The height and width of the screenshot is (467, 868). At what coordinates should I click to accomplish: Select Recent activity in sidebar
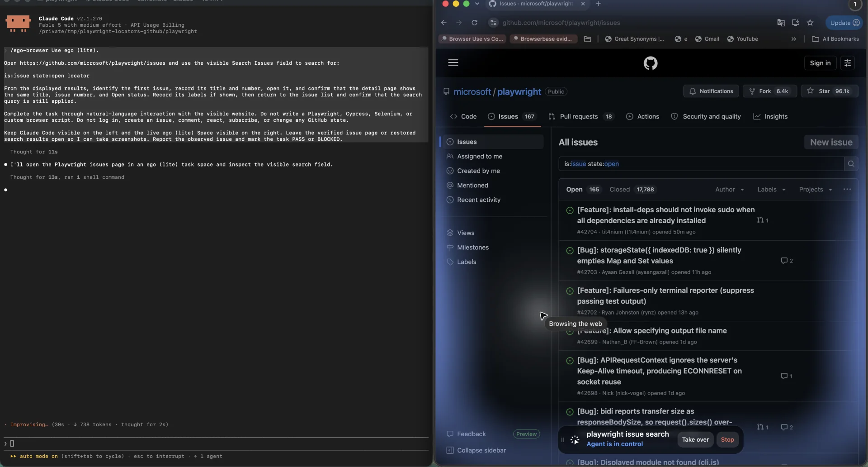[493, 200]
